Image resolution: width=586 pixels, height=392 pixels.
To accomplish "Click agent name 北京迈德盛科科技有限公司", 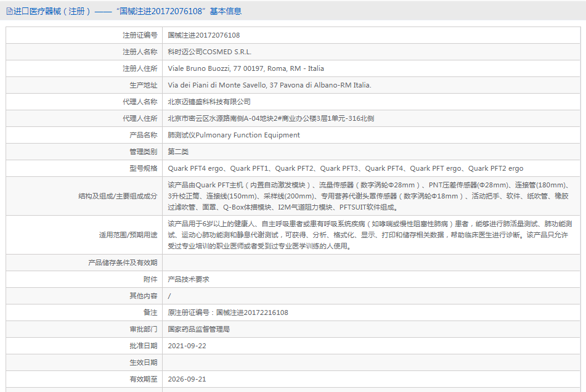I will click(x=210, y=102).
